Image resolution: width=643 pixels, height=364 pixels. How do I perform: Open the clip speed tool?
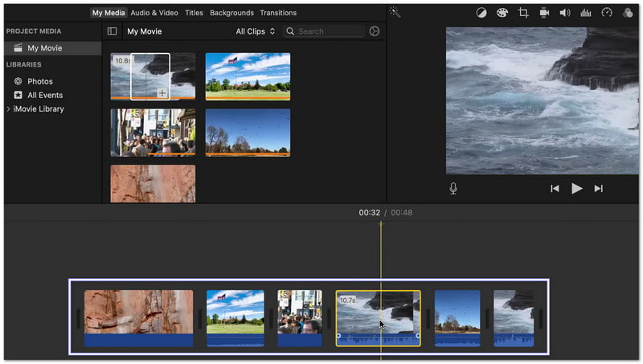point(607,13)
